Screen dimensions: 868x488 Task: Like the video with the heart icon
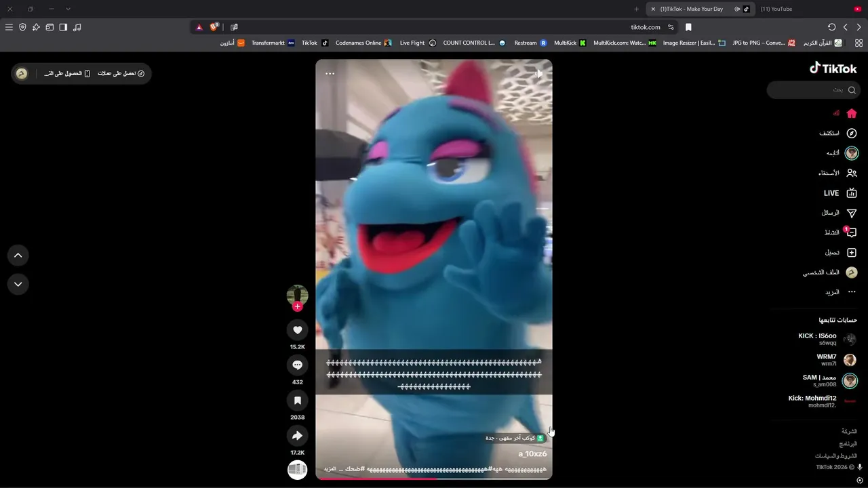[297, 330]
